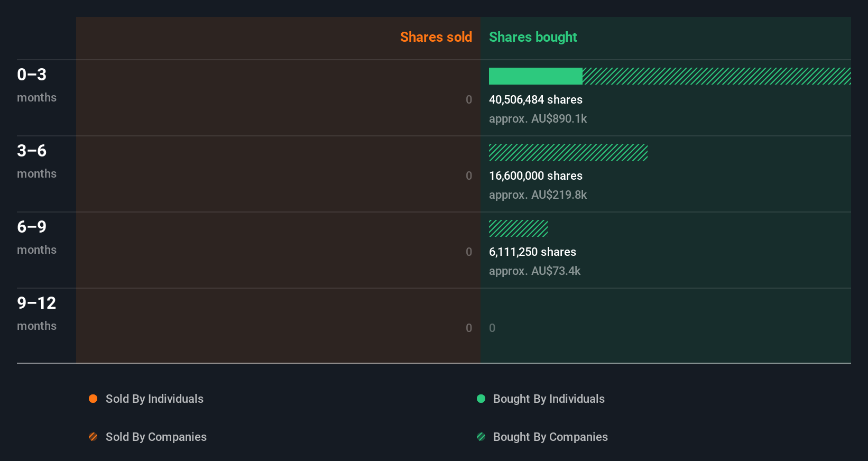
Task: Click the 40,506,484 shares value
Action: pyautogui.click(x=535, y=99)
